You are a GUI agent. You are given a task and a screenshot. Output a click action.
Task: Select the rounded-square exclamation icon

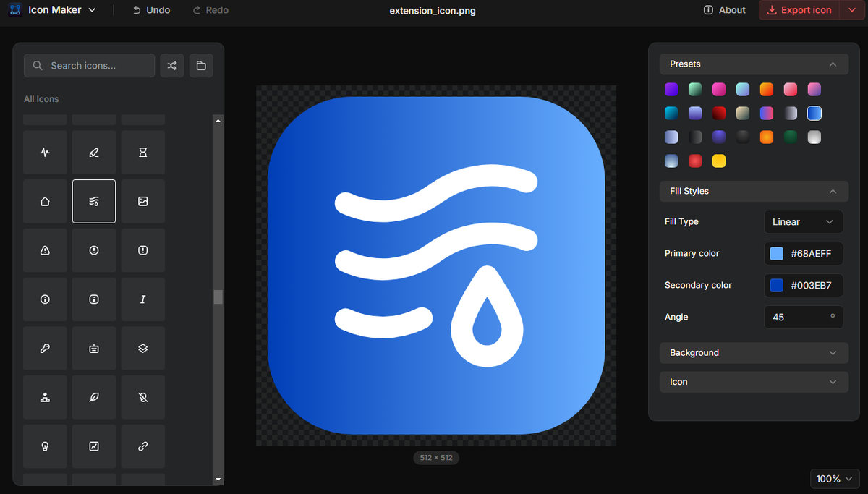[143, 250]
